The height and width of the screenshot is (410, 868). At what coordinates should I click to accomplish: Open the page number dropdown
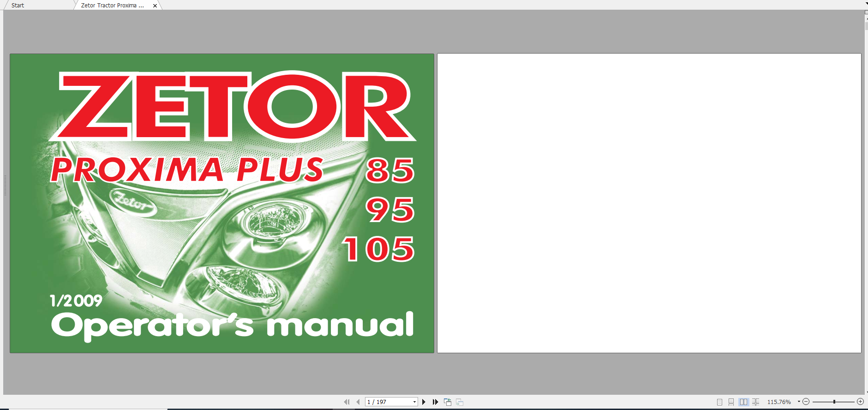(x=414, y=402)
